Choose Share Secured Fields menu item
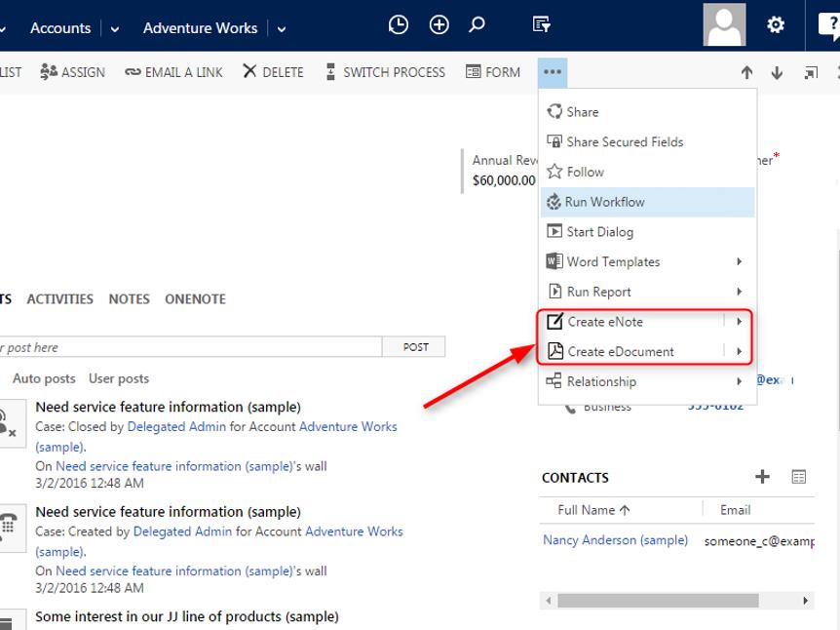The height and width of the screenshot is (630, 840). (647, 142)
